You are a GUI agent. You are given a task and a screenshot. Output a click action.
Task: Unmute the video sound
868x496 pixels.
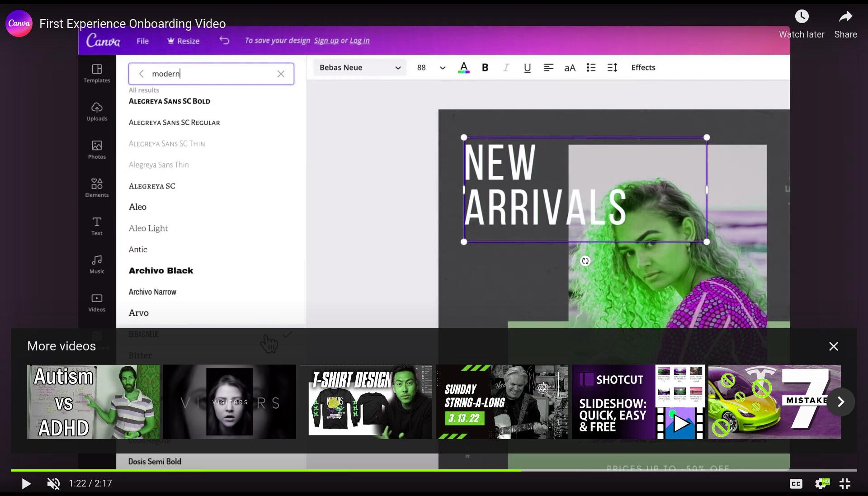click(53, 484)
